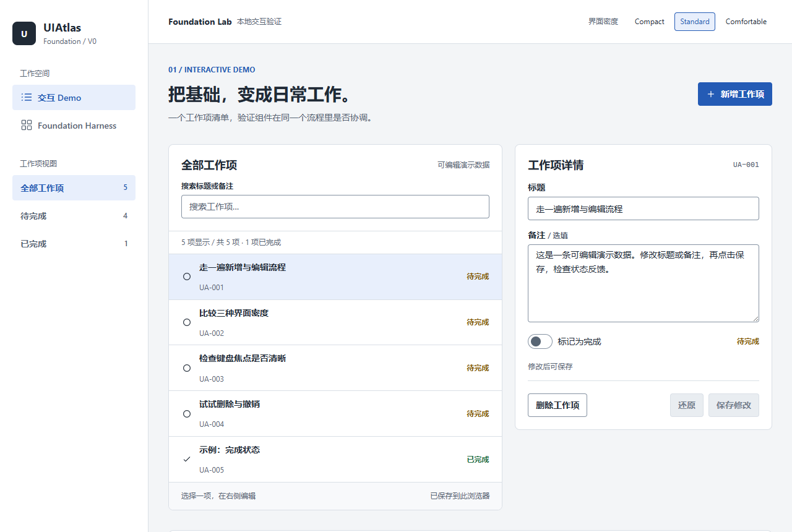Viewport: 792px width, 532px height.
Task: Click the UA-003 identifier text
Action: coord(212,379)
